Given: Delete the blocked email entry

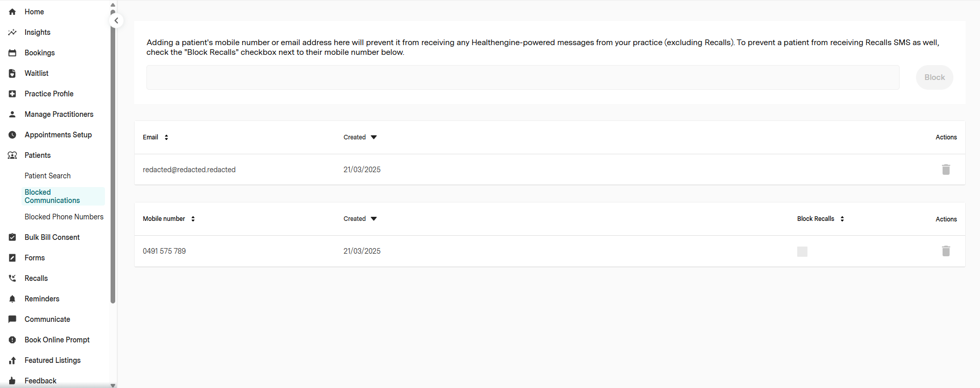Looking at the screenshot, I should click(946, 170).
